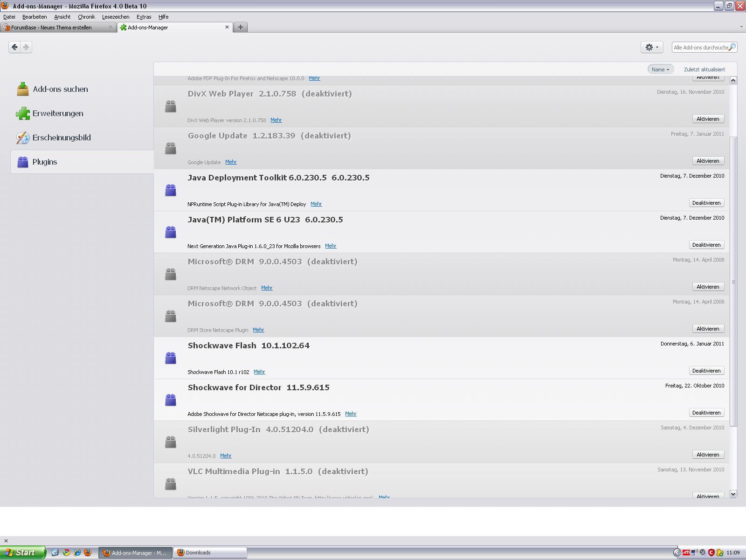Viewport: 746px width, 560px height.
Task: Launch Internet Explorer from quick launch
Action: [x=77, y=553]
